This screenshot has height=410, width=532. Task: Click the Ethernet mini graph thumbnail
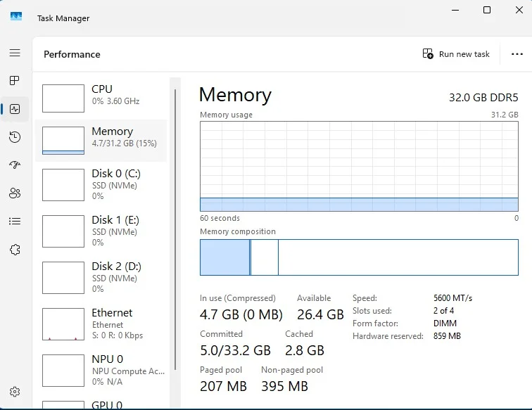click(x=63, y=324)
